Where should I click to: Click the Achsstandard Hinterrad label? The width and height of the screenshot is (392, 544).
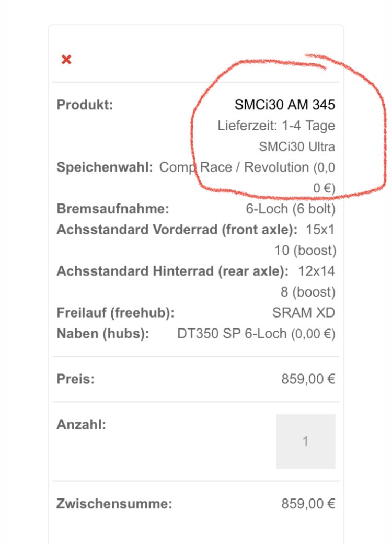coord(172,271)
